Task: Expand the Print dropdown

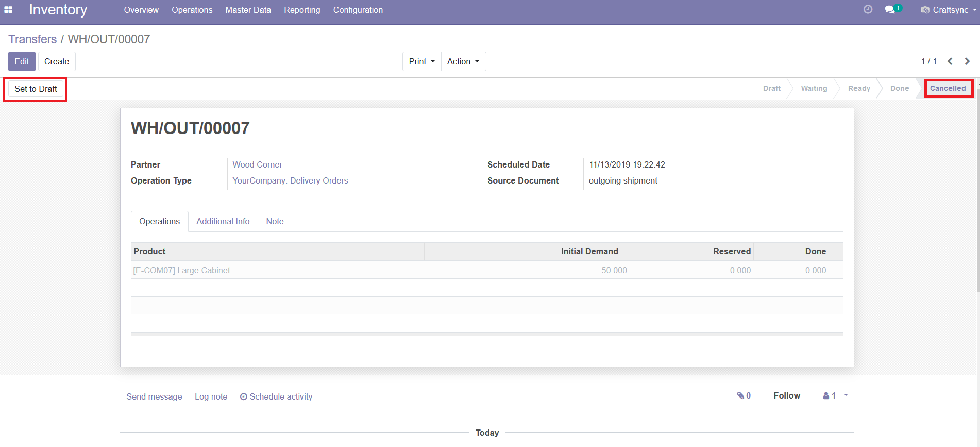Action: (421, 61)
